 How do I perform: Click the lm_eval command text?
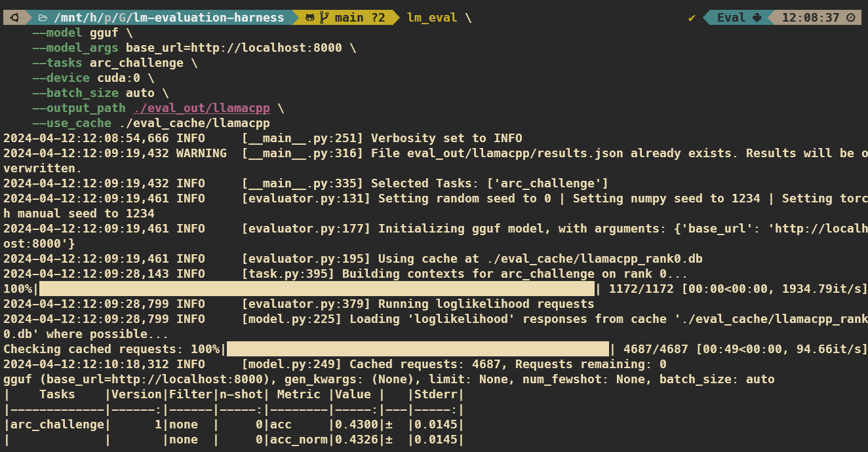click(x=432, y=18)
